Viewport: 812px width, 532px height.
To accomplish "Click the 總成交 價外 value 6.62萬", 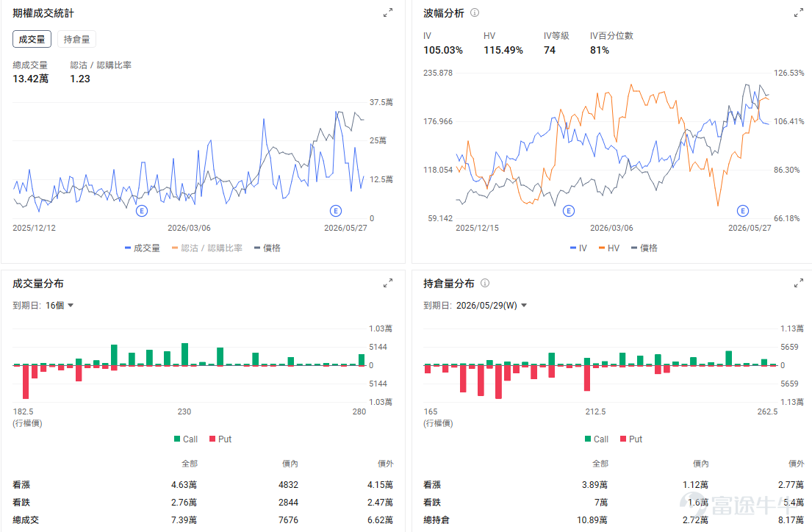I will click(x=380, y=520).
